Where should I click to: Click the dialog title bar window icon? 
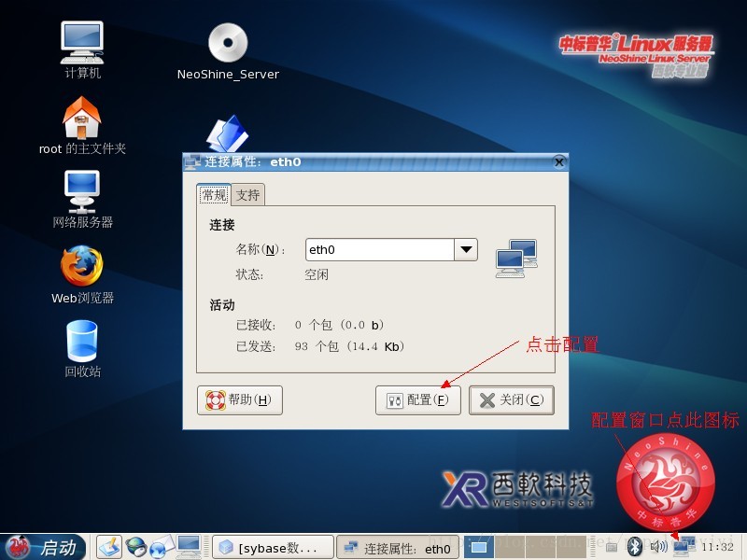[192, 161]
